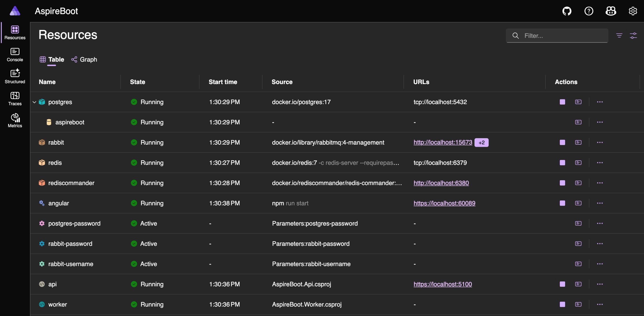Image resolution: width=644 pixels, height=316 pixels.
Task: Open more actions menu for angular
Action: click(600, 203)
